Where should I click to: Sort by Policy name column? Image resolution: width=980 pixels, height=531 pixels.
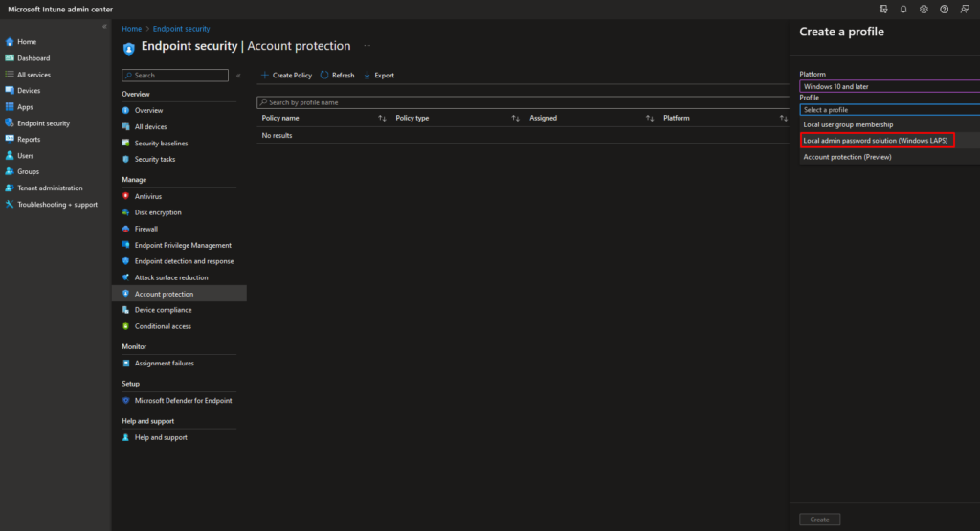click(x=382, y=118)
